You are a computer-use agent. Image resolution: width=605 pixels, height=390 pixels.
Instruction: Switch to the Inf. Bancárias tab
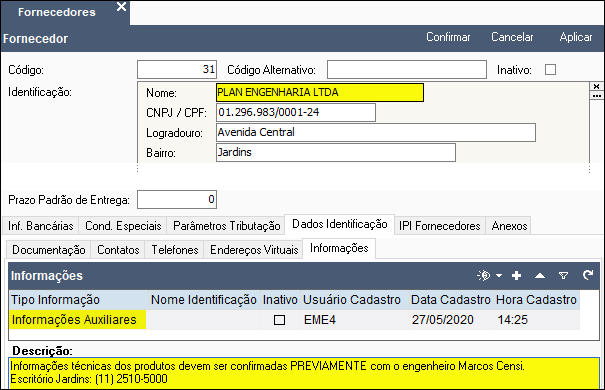tap(41, 226)
